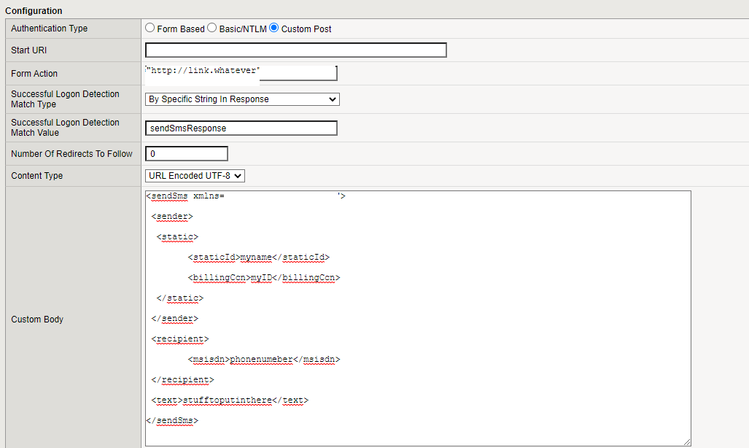The image size is (749, 448).
Task: Click the closing sendSms tag line
Action: [x=172, y=420]
